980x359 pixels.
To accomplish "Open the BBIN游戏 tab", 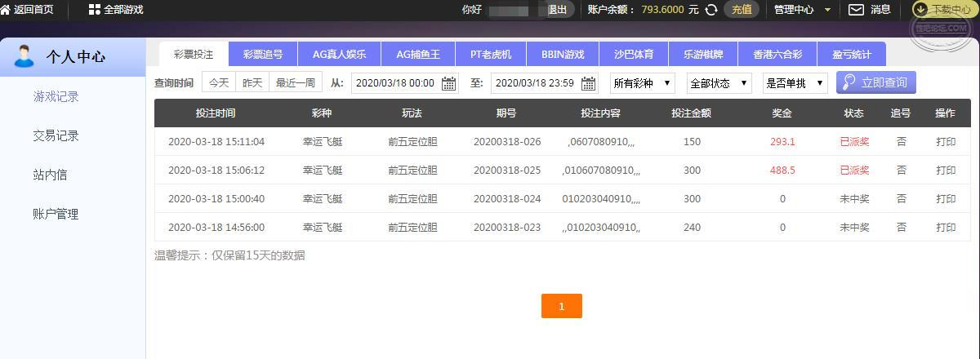I will tap(563, 55).
